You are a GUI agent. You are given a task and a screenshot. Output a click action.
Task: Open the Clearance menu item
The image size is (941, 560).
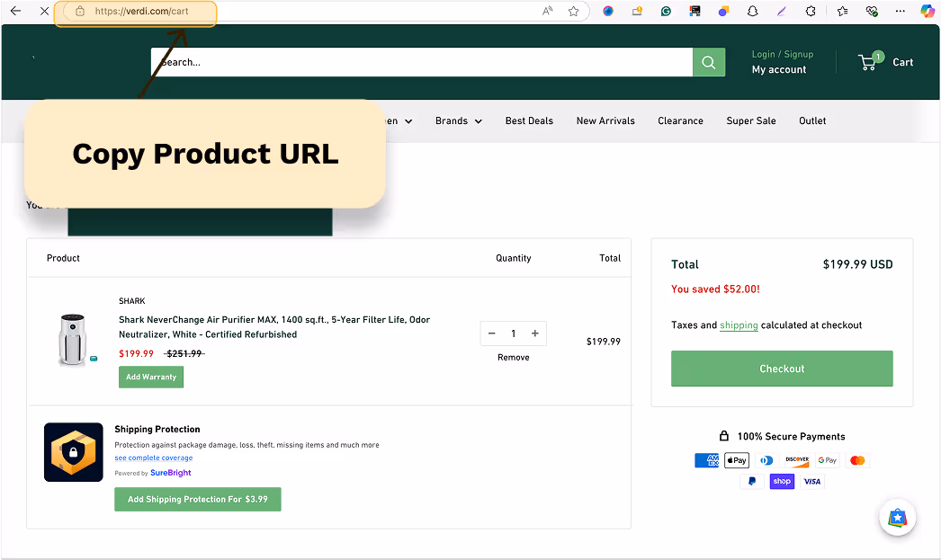[x=680, y=120]
